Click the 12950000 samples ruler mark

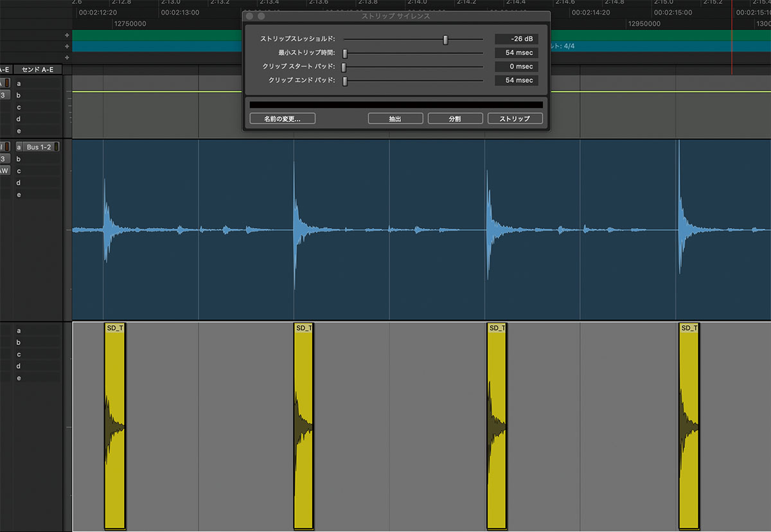(644, 24)
